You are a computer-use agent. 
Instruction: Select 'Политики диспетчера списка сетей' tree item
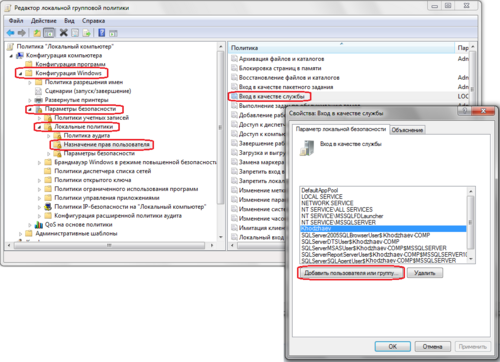click(x=103, y=171)
